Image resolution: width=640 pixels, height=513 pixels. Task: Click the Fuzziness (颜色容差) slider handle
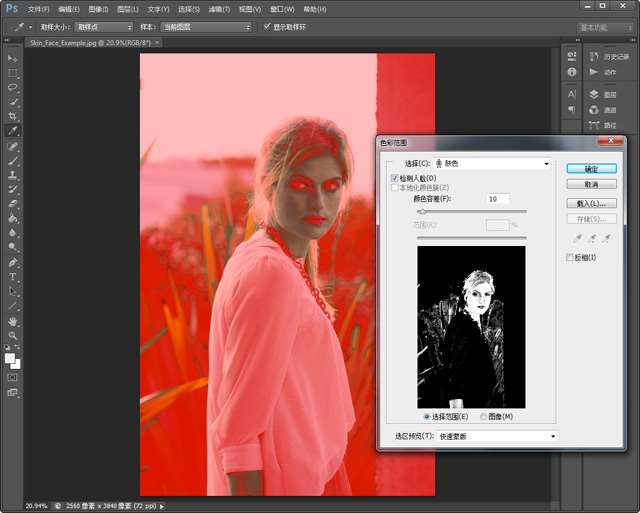click(x=422, y=212)
